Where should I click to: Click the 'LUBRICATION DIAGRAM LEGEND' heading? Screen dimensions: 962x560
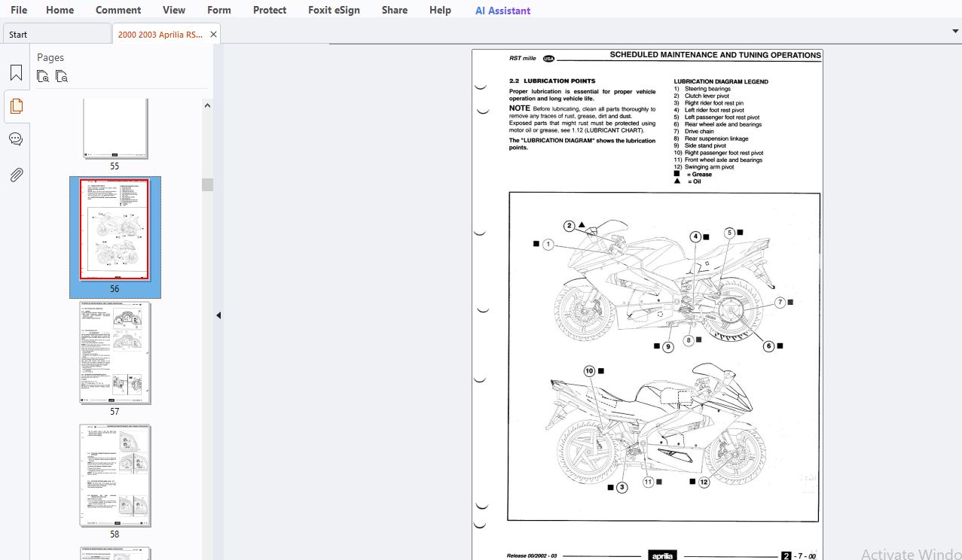coord(721,81)
